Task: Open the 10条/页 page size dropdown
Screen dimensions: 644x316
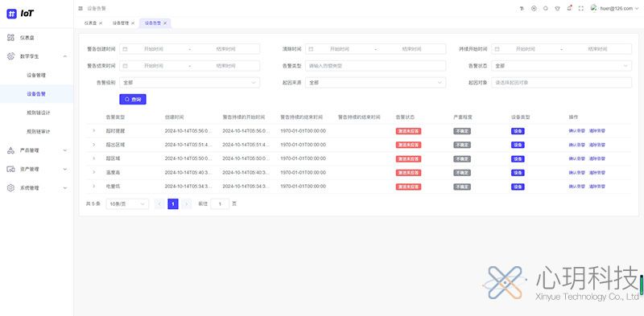Action: (127, 204)
